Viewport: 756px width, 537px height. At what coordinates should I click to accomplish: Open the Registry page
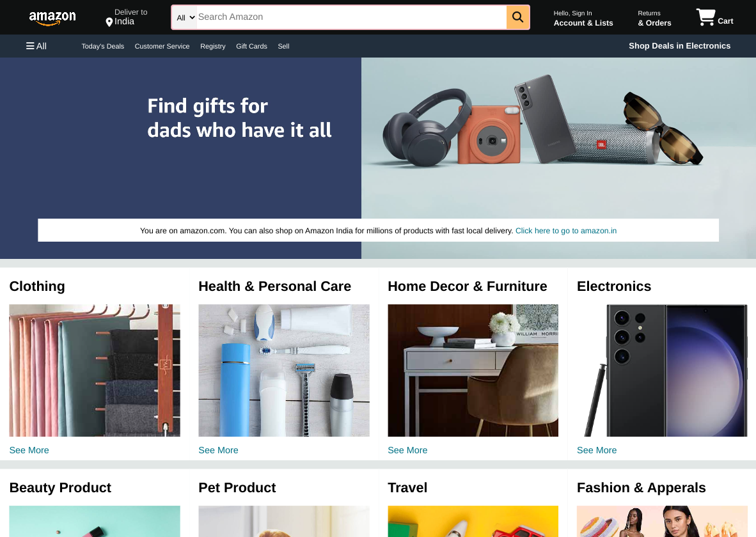pyautogui.click(x=212, y=46)
